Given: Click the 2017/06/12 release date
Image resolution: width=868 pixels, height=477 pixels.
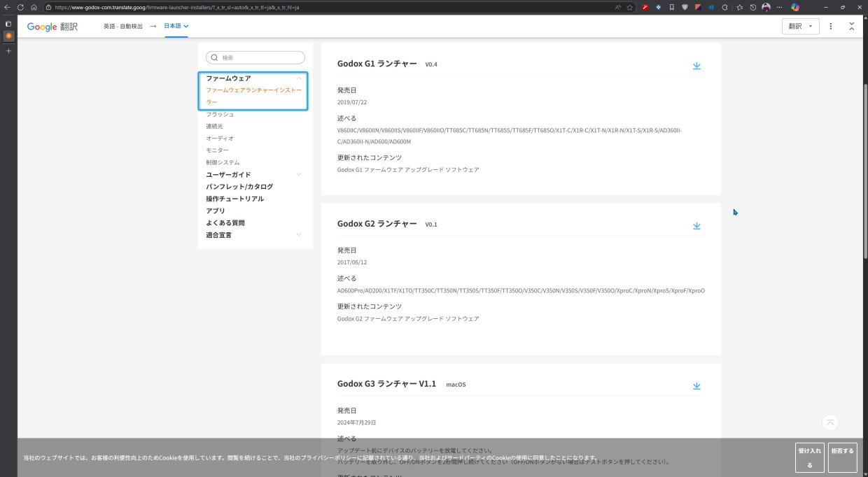Looking at the screenshot, I should tap(352, 262).
